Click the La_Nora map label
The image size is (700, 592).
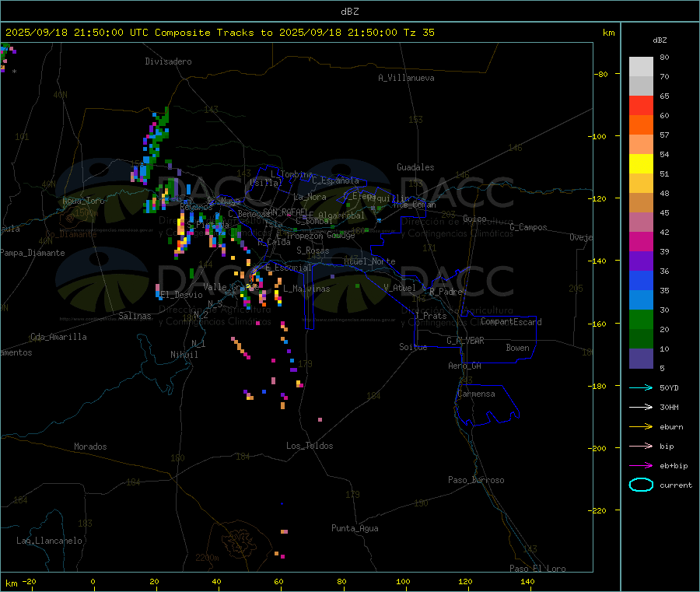(x=310, y=197)
